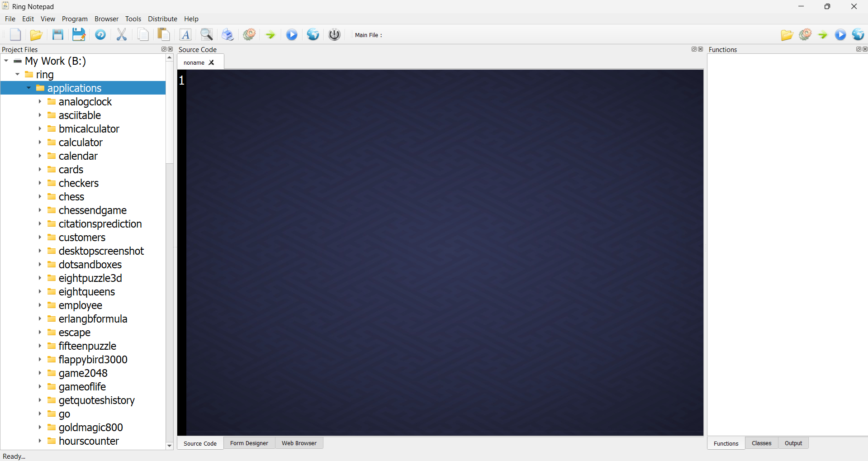The width and height of the screenshot is (868, 461).
Task: Switch to the Form Designer tab
Action: coord(249,443)
